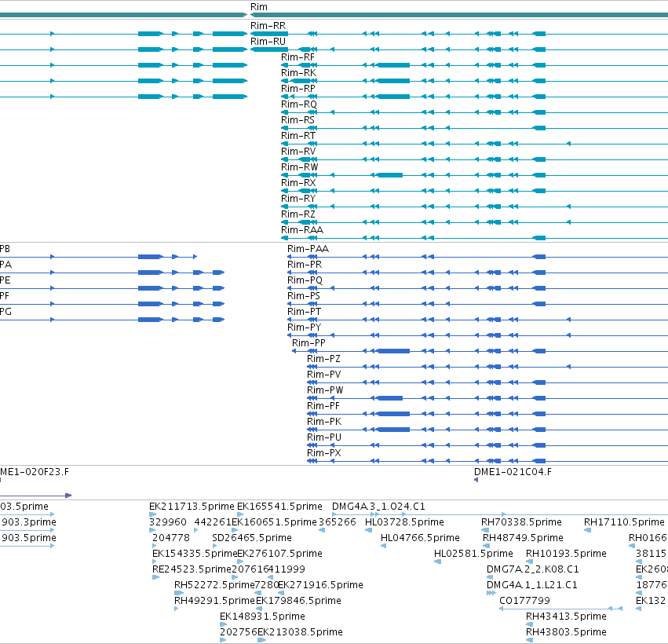Select the EK148931.5prime EST label
This screenshot has height=644, width=668.
[262, 617]
